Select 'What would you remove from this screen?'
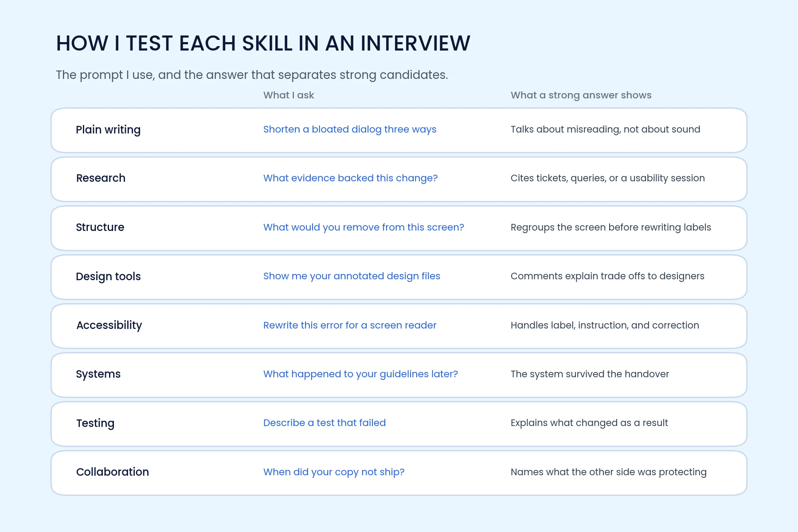 [x=364, y=227]
